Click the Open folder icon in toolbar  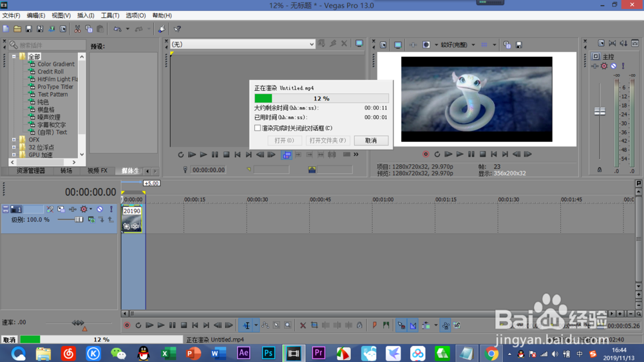17,29
